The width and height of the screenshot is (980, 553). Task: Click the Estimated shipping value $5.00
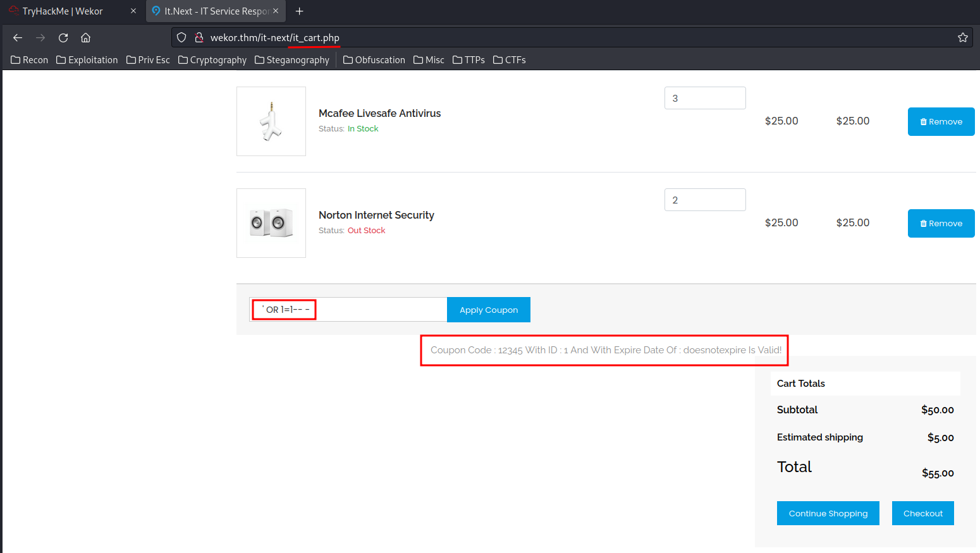941,437
